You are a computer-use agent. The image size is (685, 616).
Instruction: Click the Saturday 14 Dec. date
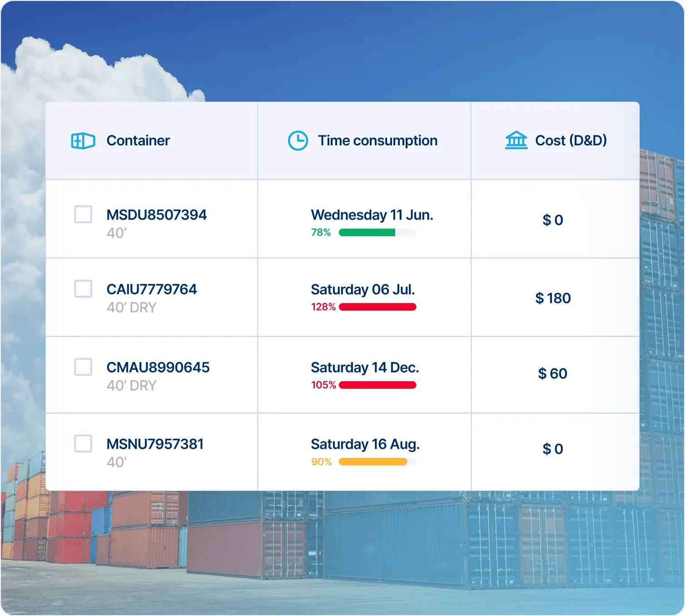[x=365, y=368]
